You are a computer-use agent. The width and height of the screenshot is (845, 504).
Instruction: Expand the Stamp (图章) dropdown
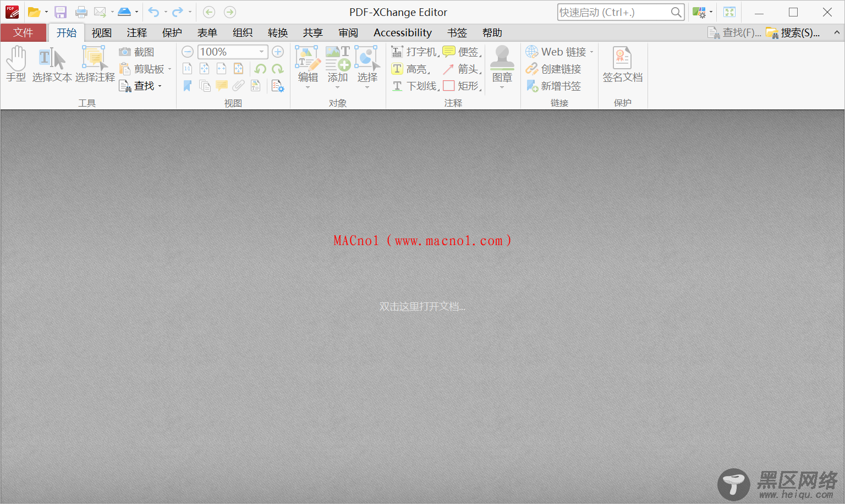(x=502, y=87)
